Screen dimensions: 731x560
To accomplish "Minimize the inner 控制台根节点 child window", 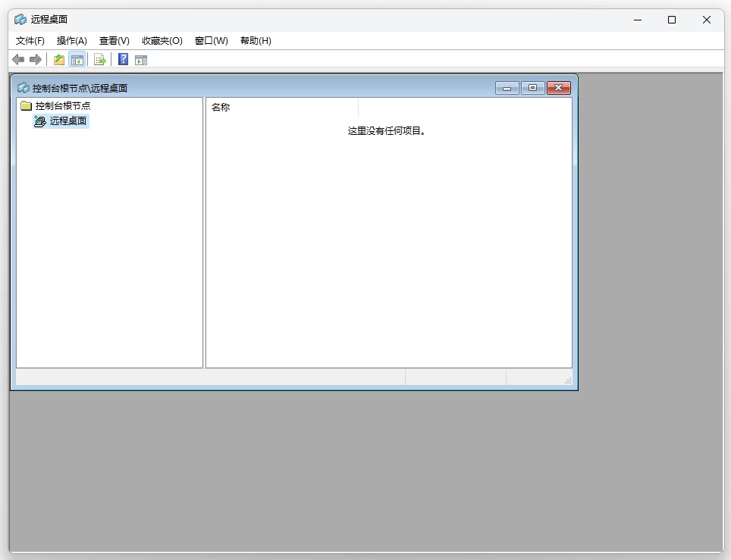I will coord(507,88).
